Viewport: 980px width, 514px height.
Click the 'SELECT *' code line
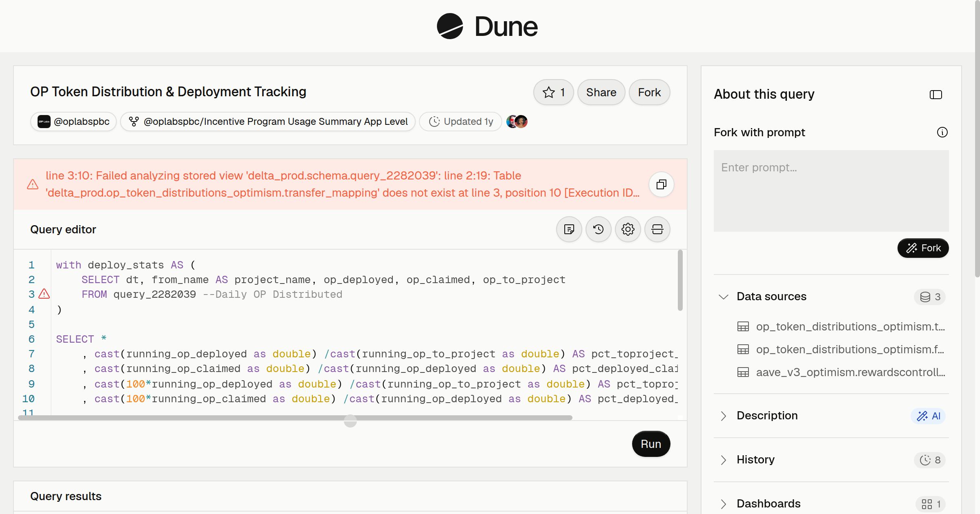click(81, 339)
